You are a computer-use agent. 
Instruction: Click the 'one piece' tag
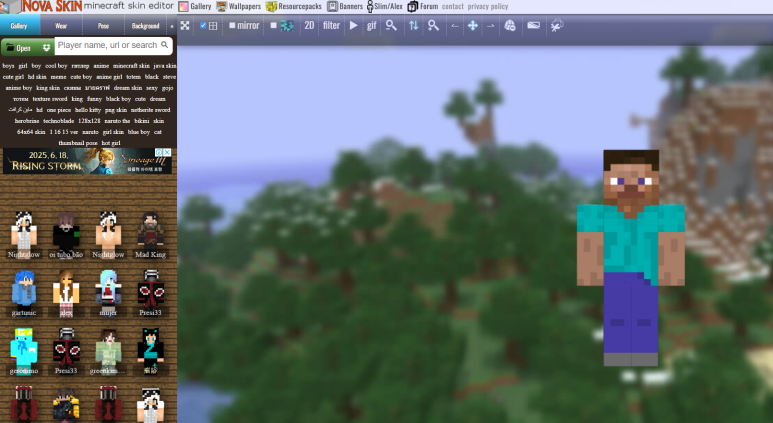pos(59,110)
